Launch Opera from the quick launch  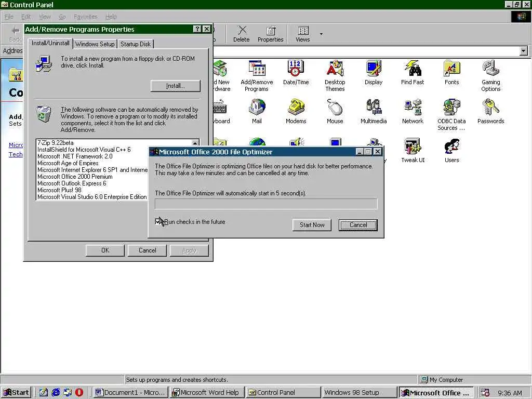[x=79, y=393]
